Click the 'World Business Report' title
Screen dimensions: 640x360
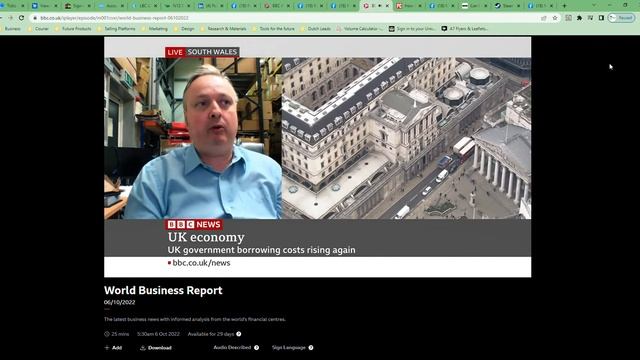[163, 290]
